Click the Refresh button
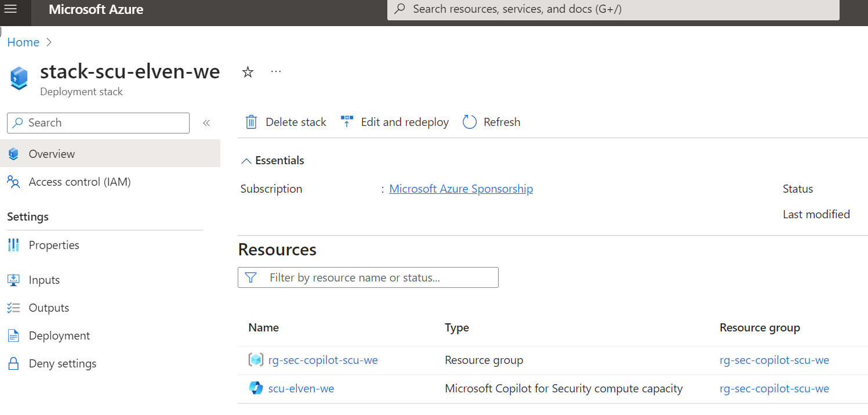The image size is (868, 415). (x=492, y=122)
